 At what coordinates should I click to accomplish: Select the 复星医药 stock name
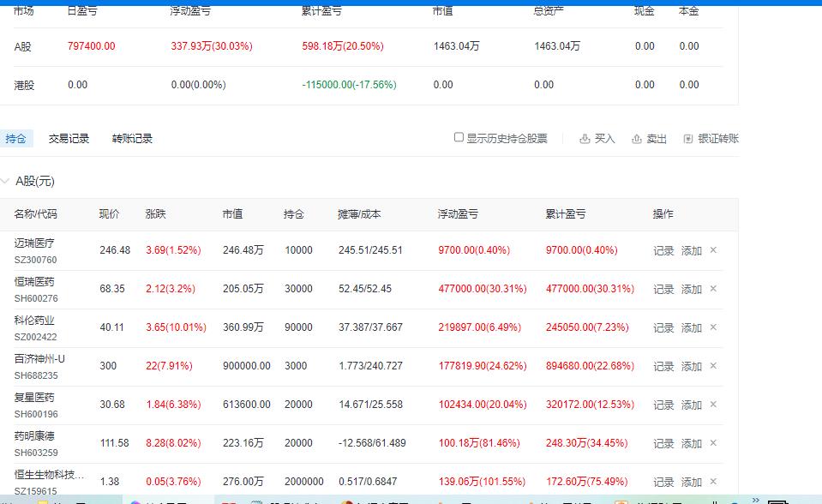pyautogui.click(x=34, y=397)
